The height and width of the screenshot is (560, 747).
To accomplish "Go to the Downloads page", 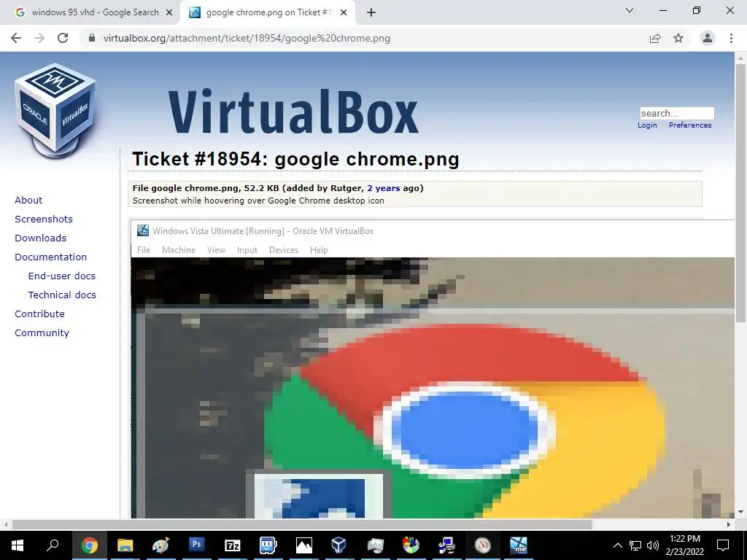I will point(41,238).
